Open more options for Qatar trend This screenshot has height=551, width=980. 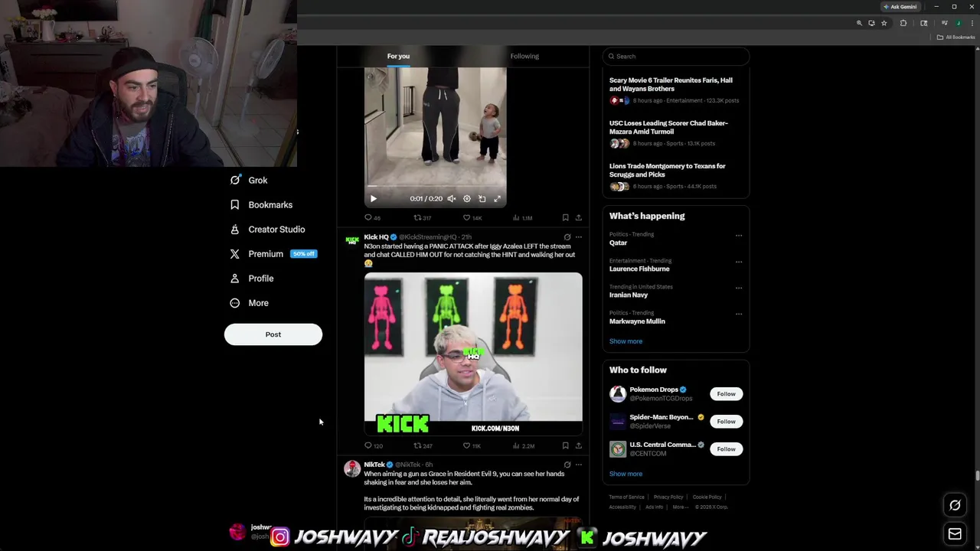(739, 236)
